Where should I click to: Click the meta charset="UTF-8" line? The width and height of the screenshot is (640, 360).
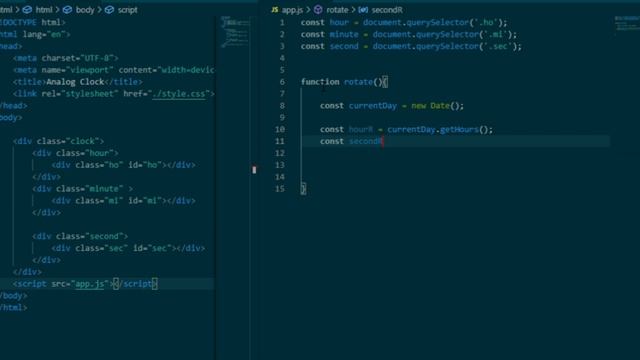pyautogui.click(x=66, y=58)
